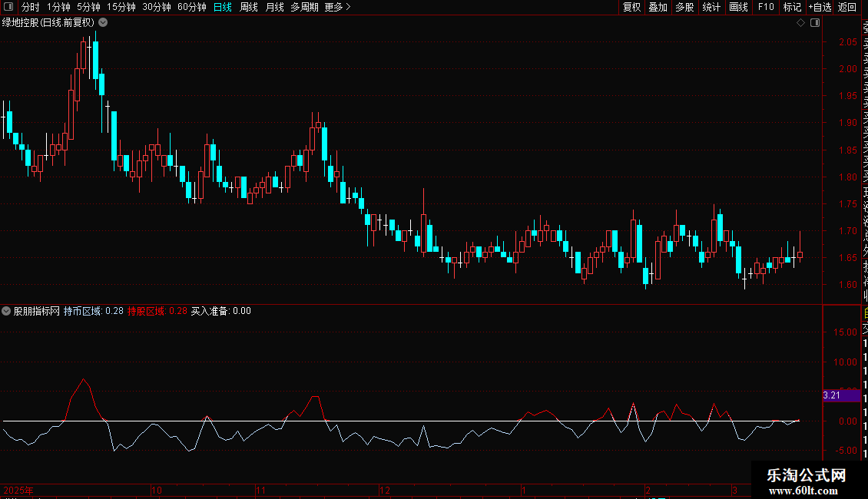Expand the 股朋指标网 indicator dropdown
This screenshot has width=868, height=499.
6,311
